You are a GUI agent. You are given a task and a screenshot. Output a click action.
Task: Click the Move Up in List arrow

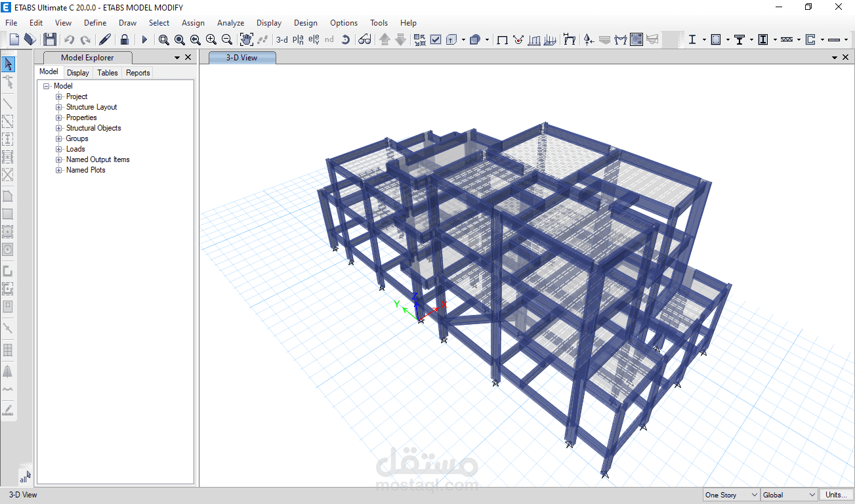385,39
